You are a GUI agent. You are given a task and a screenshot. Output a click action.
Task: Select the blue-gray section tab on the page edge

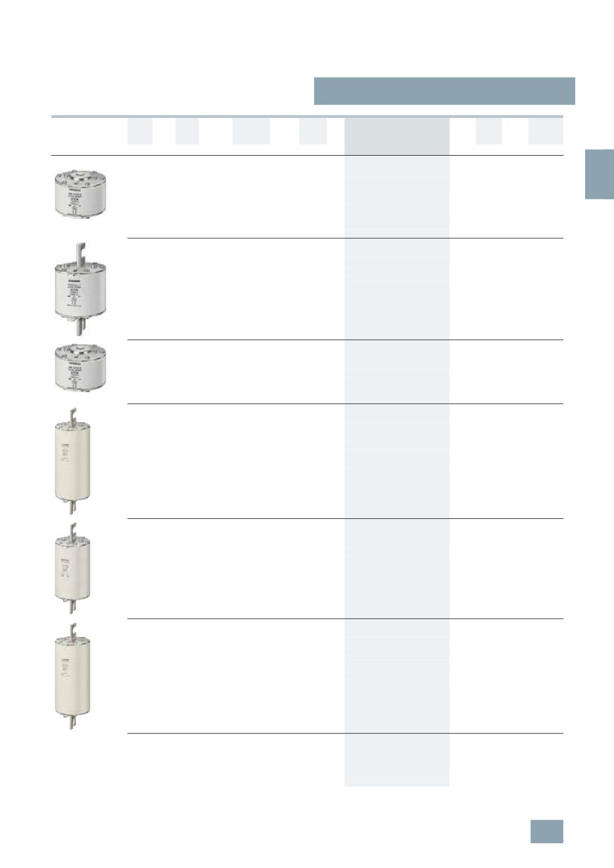599,174
